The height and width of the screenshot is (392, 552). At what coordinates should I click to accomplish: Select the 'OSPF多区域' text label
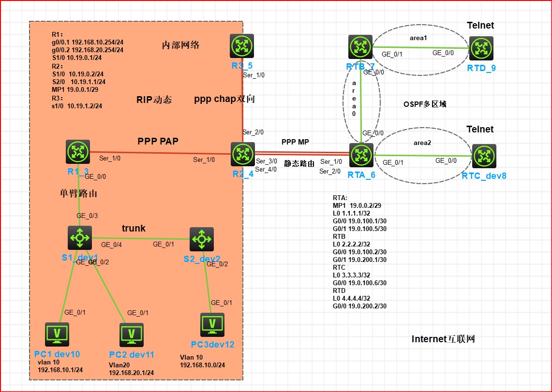425,104
